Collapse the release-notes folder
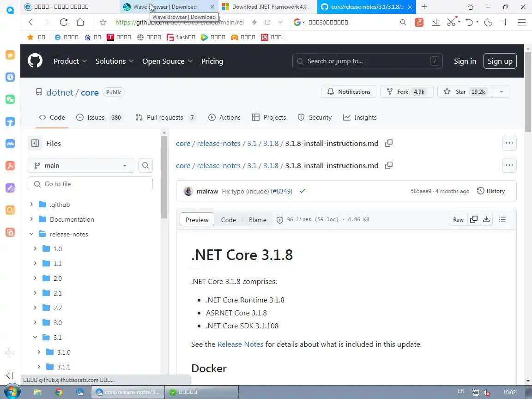 click(31, 234)
